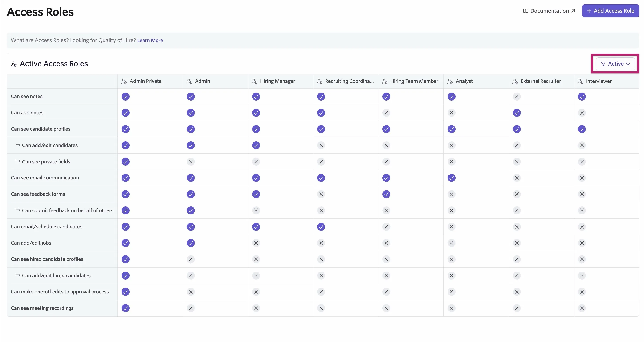Click the Hiring Team Member role icon
644x342 pixels.
pos(385,81)
